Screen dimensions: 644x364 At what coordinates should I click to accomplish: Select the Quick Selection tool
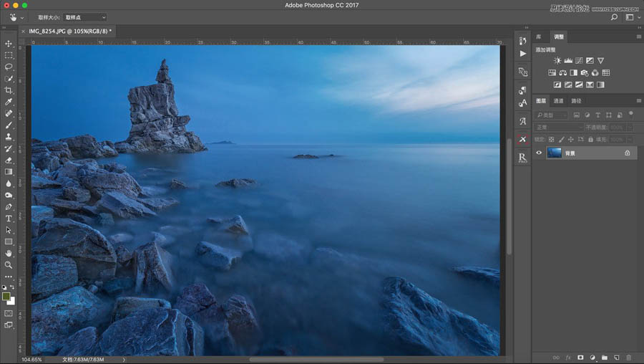click(x=8, y=79)
